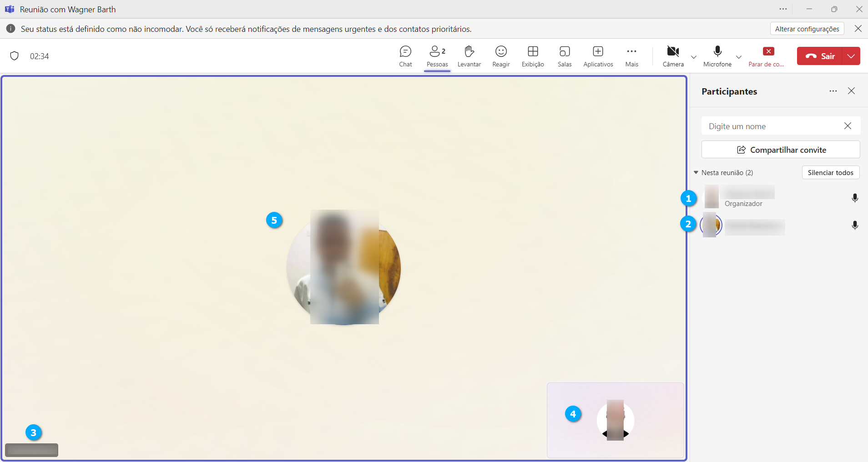Expand the camera device options arrow
This screenshot has height=462, width=868.
[x=694, y=57]
